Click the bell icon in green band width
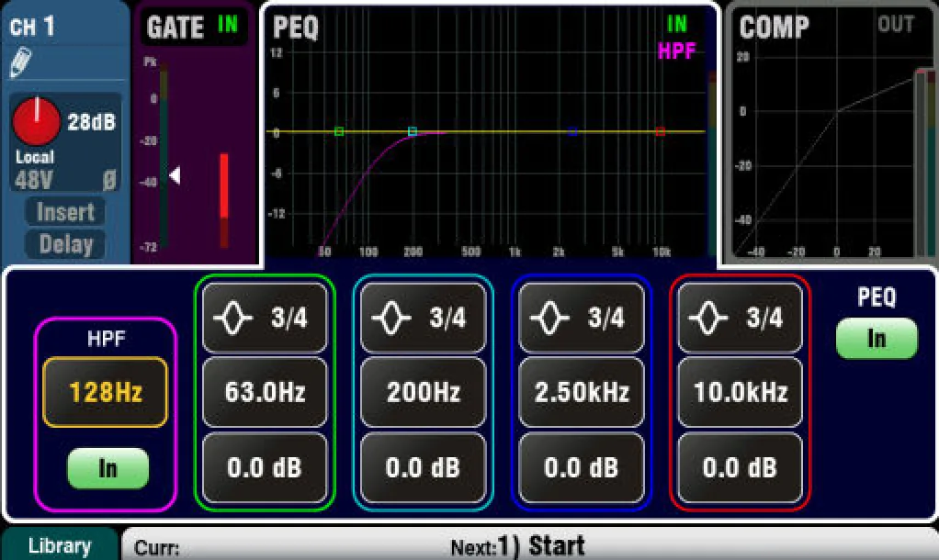The image size is (939, 560). (233, 317)
